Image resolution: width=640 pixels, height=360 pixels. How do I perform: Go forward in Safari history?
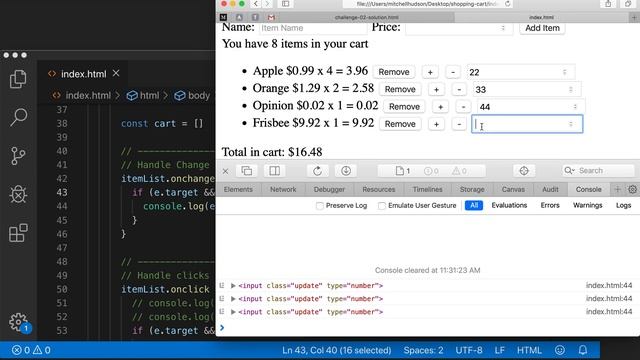click(x=267, y=4)
